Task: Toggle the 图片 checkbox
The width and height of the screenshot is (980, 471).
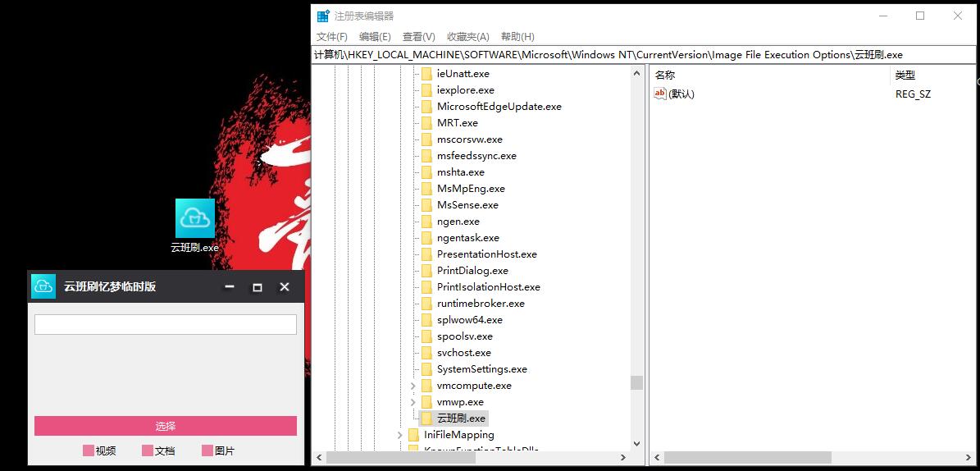Action: coord(207,451)
